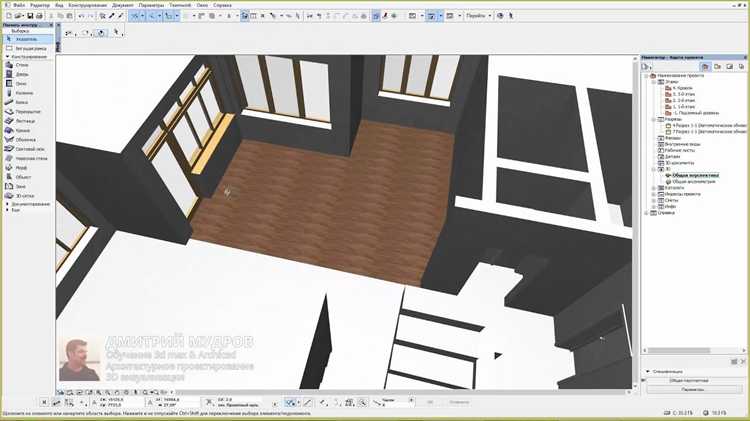Expand the Каталоги node in the Navigator

[654, 188]
